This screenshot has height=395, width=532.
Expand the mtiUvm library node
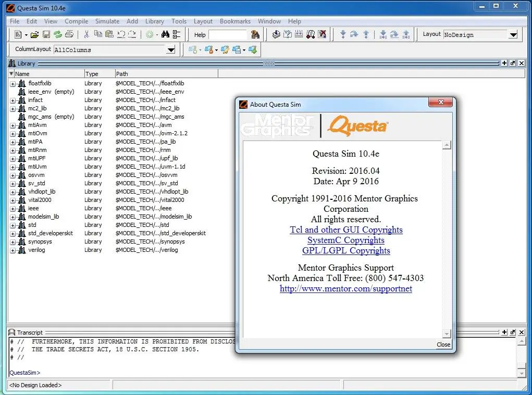[x=13, y=168]
